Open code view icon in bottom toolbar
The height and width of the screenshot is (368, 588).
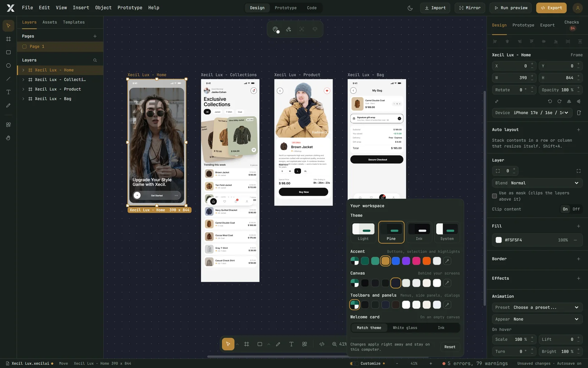click(322, 344)
